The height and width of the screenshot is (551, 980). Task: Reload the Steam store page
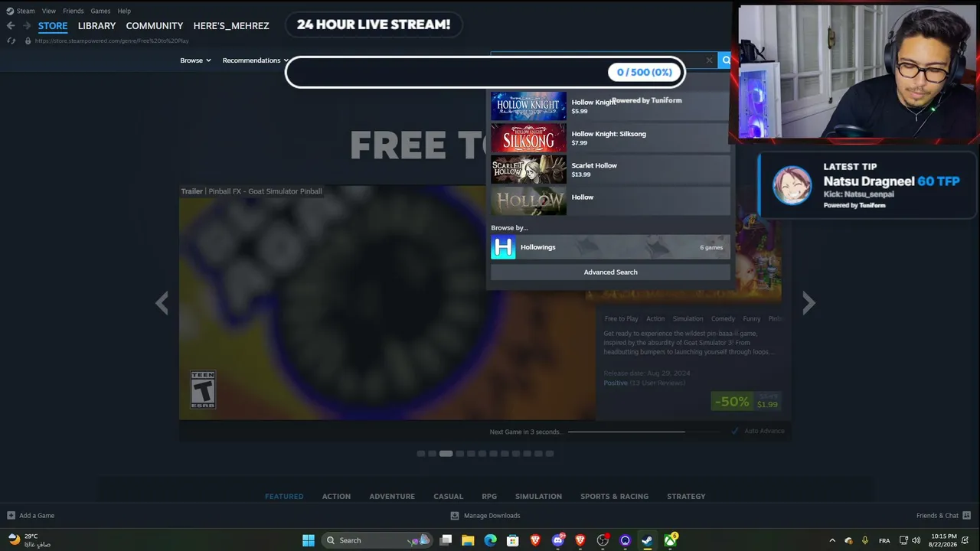tap(11, 41)
